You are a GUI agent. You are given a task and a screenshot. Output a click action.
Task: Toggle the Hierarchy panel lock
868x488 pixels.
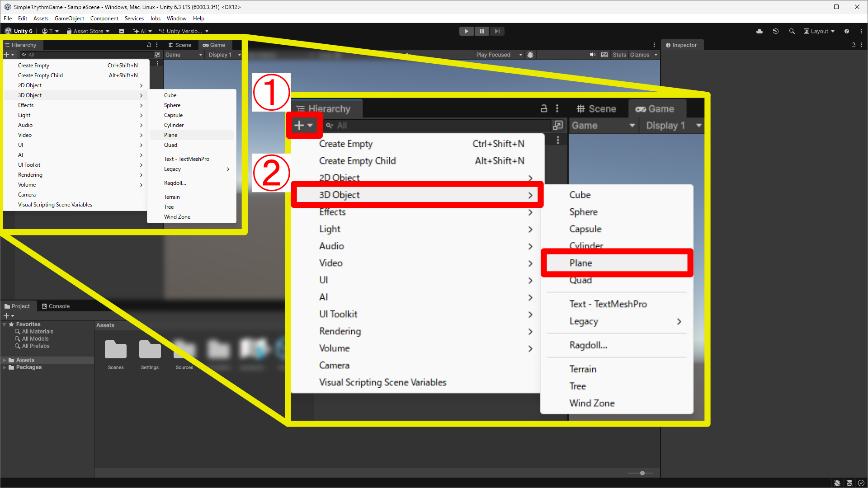click(149, 45)
